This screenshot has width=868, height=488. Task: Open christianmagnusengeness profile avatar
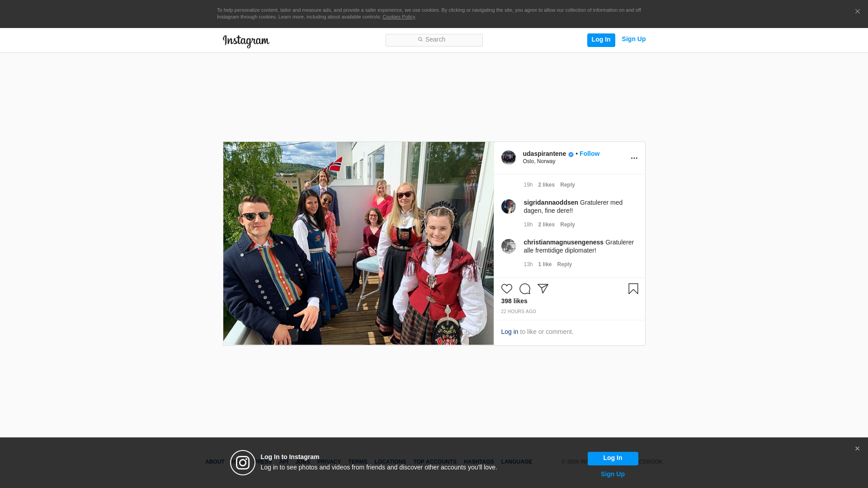coord(508,246)
